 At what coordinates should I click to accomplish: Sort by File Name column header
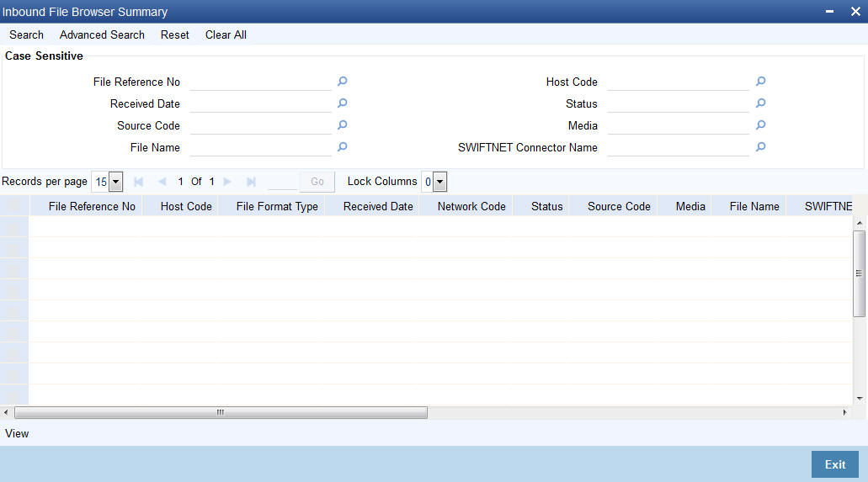pyautogui.click(x=754, y=206)
